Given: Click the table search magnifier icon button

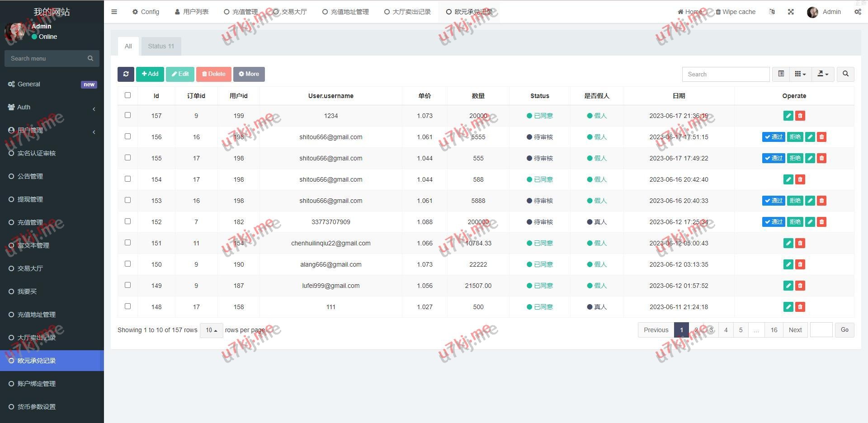Looking at the screenshot, I should [845, 74].
